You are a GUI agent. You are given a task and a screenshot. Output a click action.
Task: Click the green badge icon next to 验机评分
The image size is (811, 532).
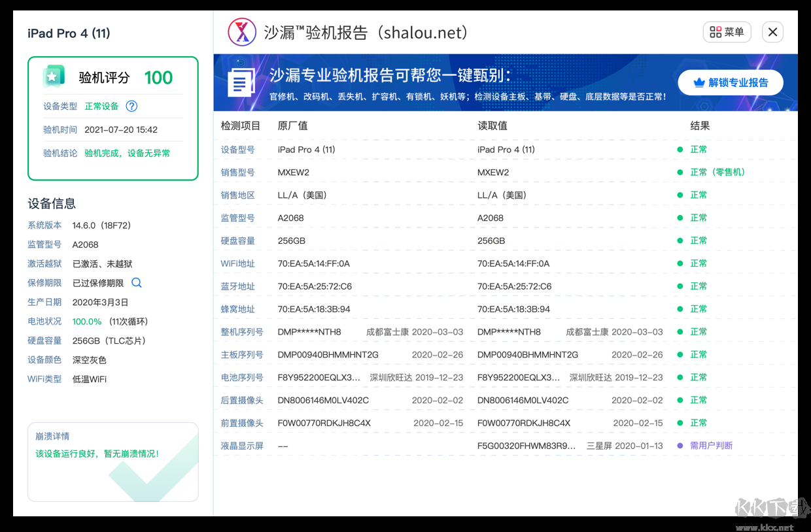tap(54, 76)
